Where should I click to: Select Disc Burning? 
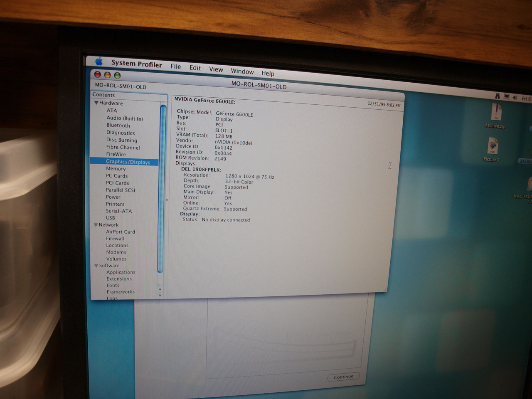[122, 140]
